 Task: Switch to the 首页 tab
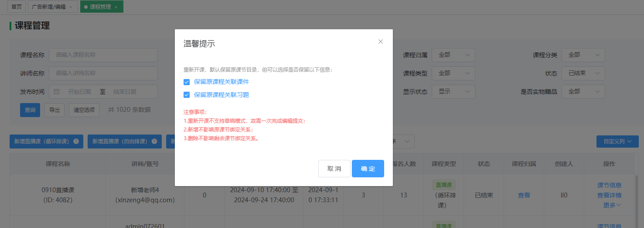(x=16, y=7)
